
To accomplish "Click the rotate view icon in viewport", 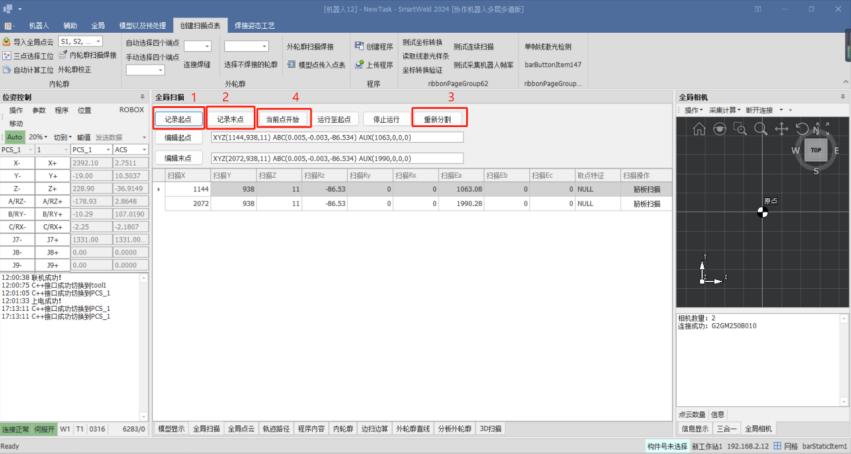I will (800, 129).
